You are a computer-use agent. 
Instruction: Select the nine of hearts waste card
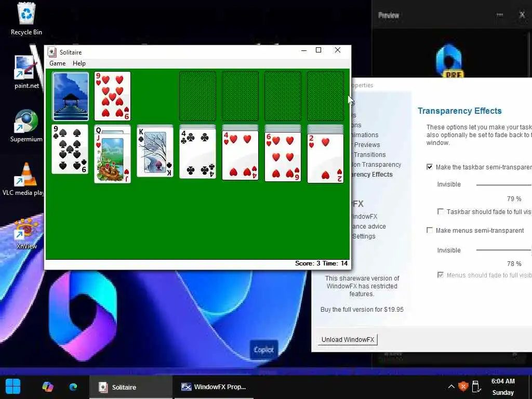(x=112, y=96)
